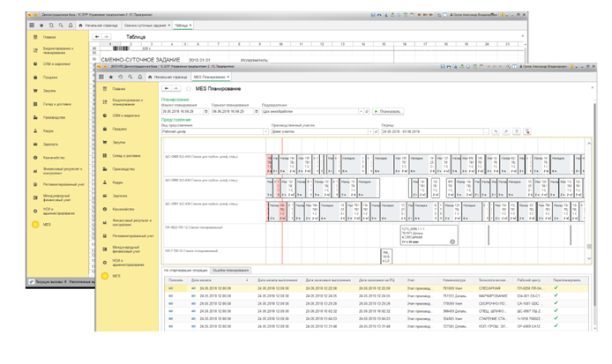612x364 pixels.
Task: Open Не стартовавшие операции tab
Action: coord(186,270)
